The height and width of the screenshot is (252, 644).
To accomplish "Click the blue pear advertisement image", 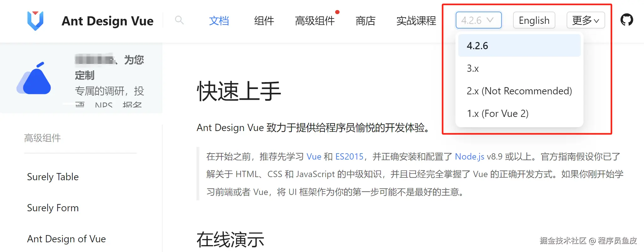I will (x=34, y=78).
